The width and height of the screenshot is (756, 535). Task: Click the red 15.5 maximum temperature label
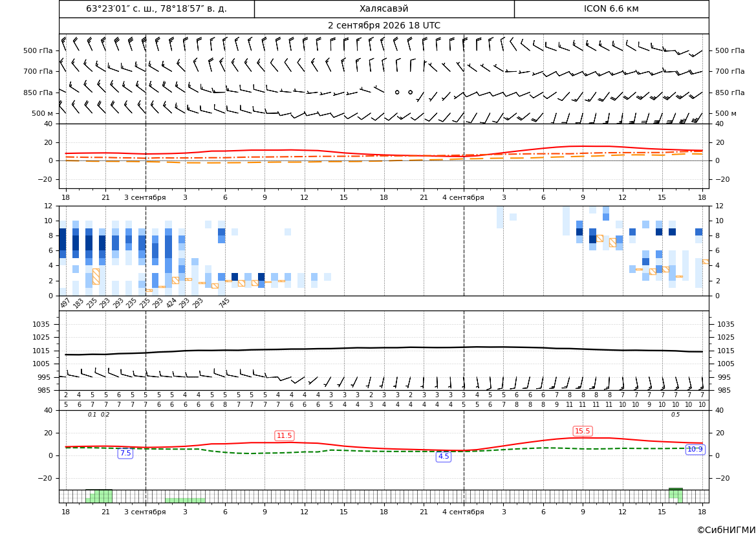coord(583,431)
